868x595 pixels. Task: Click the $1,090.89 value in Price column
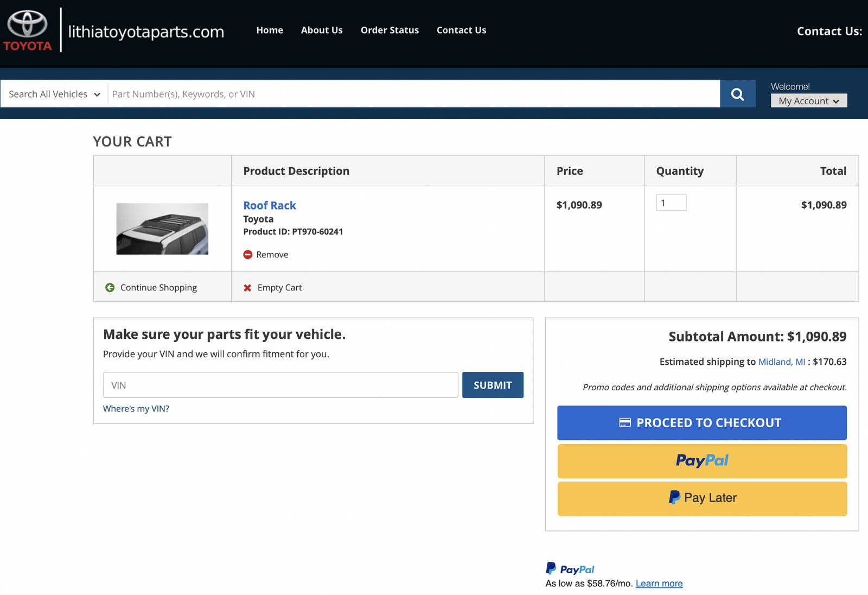click(x=579, y=205)
